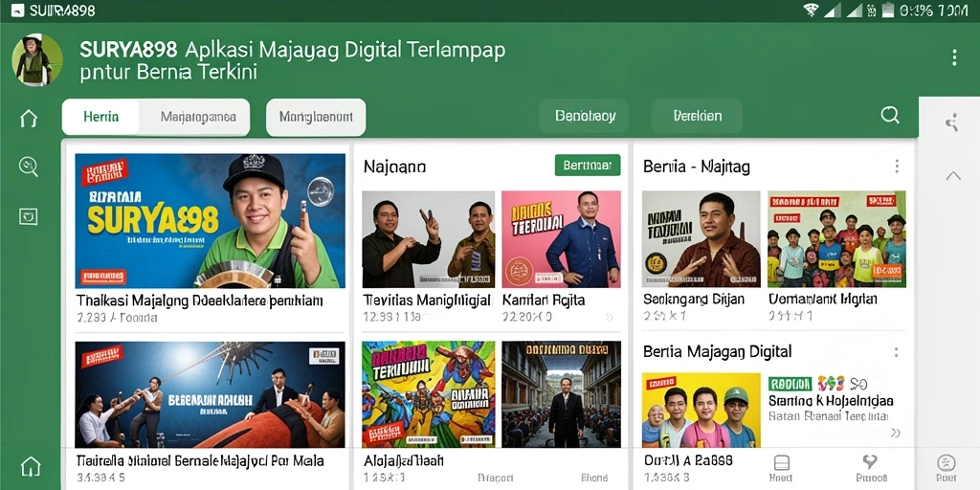Click the Derekien button in the header
This screenshot has height=490, width=980.
pyautogui.click(x=697, y=116)
